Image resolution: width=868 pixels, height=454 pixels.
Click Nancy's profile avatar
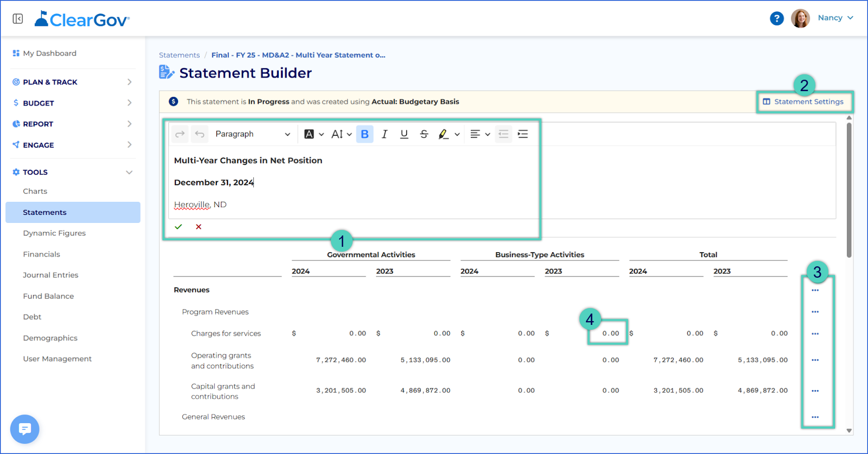(800, 18)
